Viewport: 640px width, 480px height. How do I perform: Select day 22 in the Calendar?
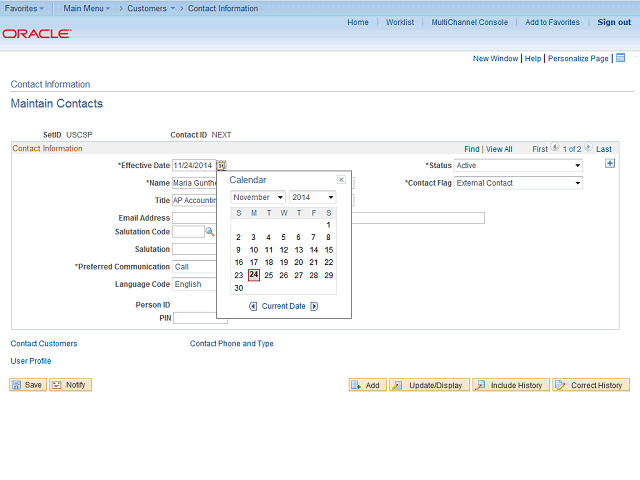(329, 262)
